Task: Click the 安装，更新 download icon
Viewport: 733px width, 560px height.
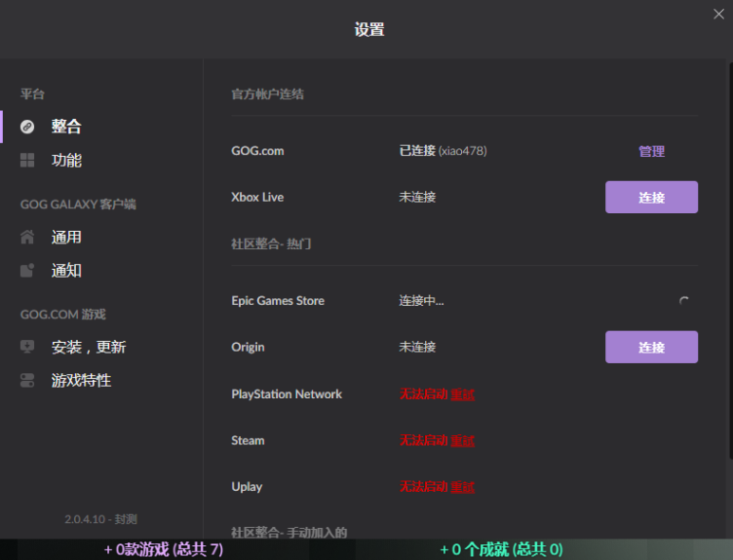Action: point(27,347)
